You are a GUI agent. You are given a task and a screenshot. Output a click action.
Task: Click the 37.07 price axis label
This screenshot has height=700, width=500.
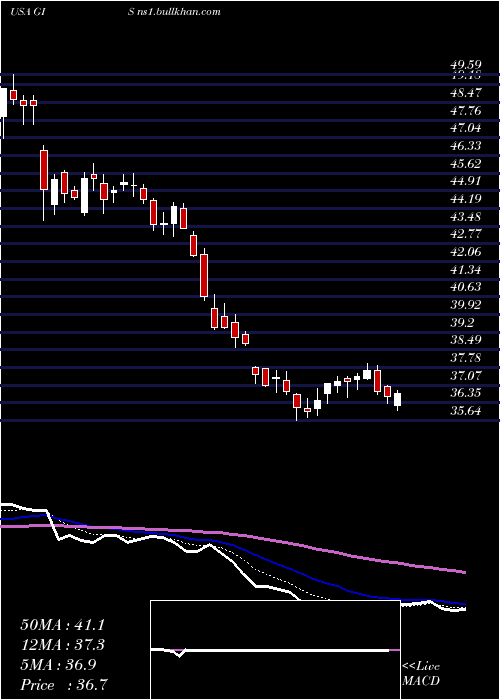(467, 376)
